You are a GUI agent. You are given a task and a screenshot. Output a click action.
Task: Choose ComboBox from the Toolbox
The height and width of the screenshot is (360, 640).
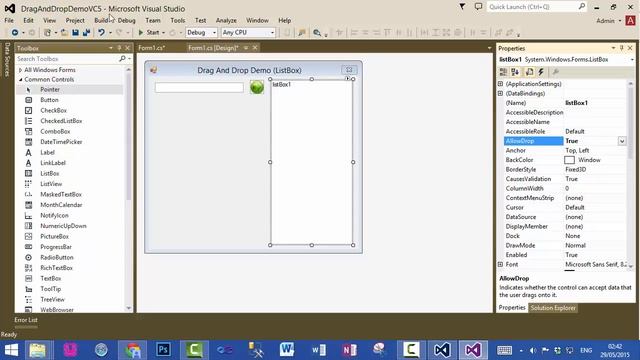tap(55, 131)
